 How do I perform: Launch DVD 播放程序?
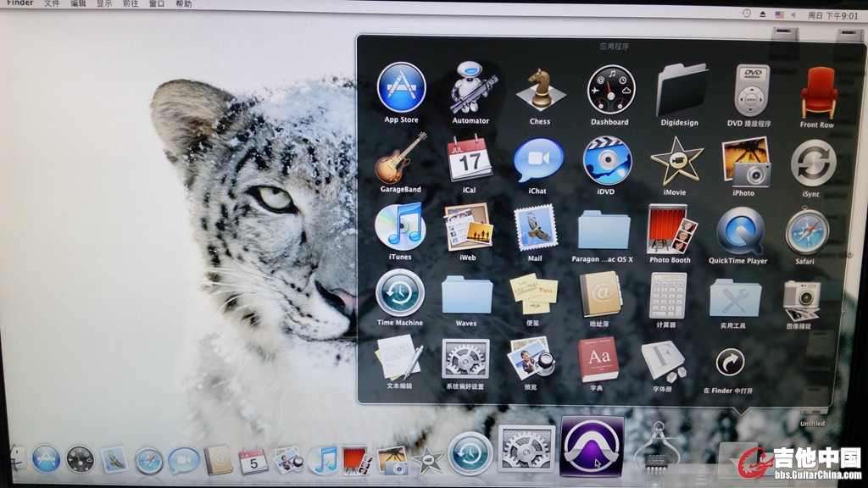pos(752,90)
